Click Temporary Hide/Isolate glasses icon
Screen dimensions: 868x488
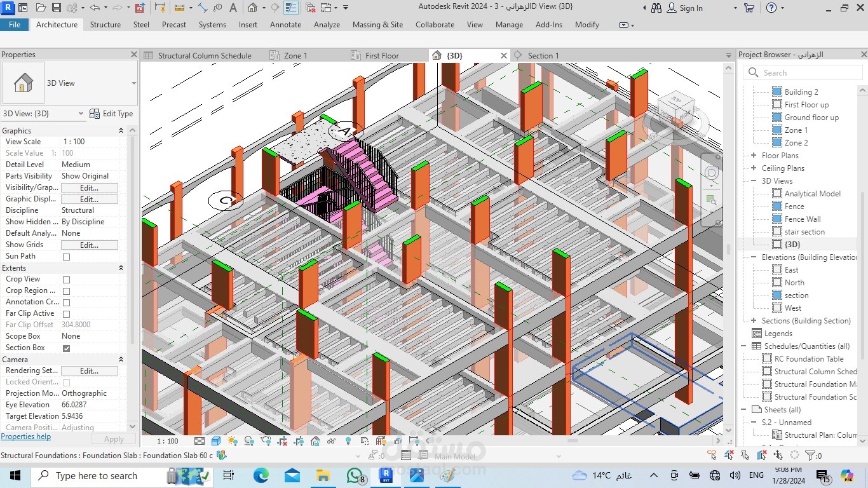pos(331,441)
